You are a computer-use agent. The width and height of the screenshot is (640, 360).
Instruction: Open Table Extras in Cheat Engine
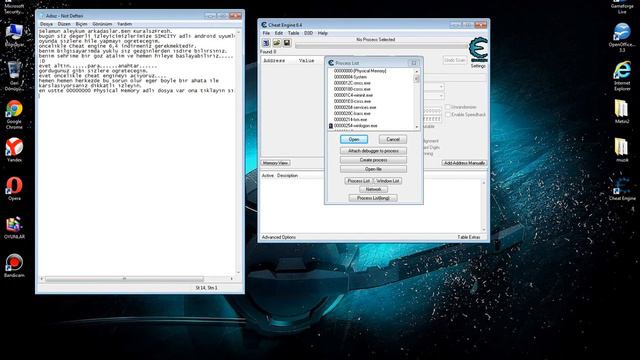(469, 237)
